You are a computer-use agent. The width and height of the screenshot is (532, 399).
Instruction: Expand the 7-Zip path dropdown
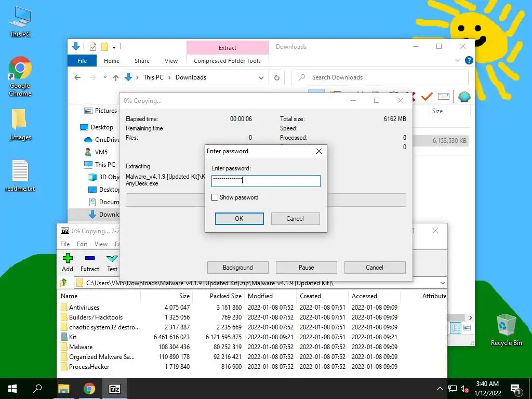443,283
